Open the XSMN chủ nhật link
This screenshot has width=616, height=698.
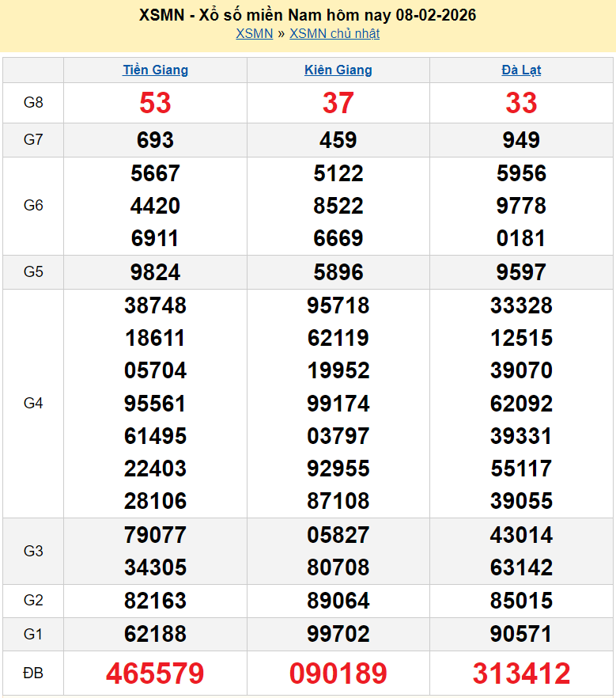click(x=334, y=33)
